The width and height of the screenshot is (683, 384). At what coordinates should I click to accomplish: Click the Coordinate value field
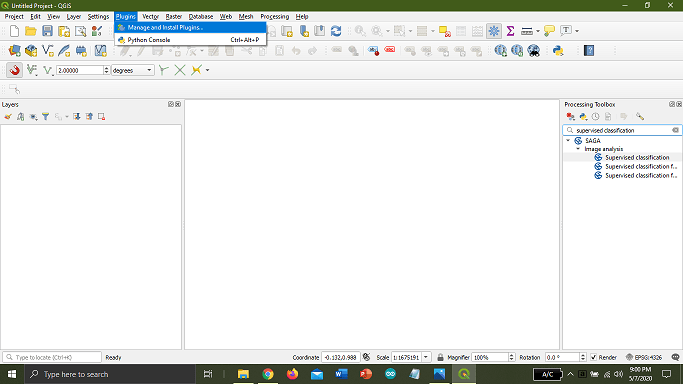point(341,357)
